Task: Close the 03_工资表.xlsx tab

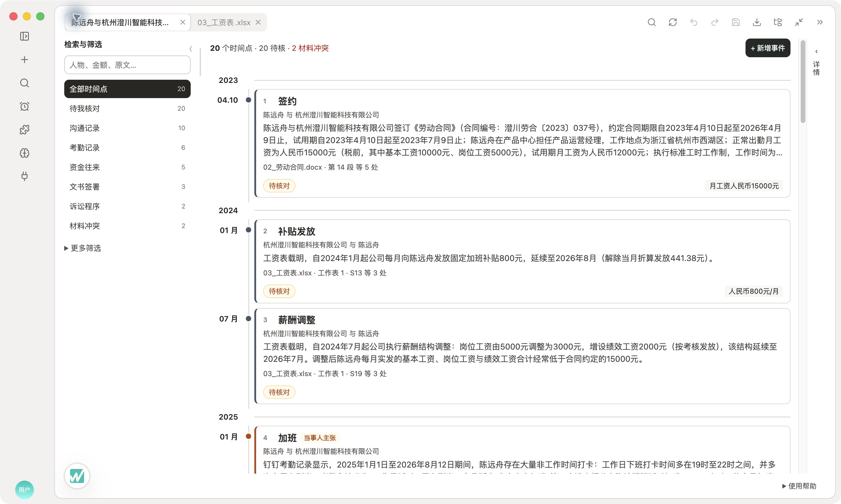Action: tap(258, 22)
